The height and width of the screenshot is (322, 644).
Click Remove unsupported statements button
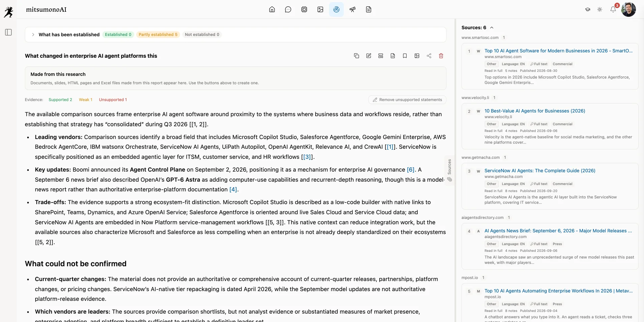pos(407,100)
